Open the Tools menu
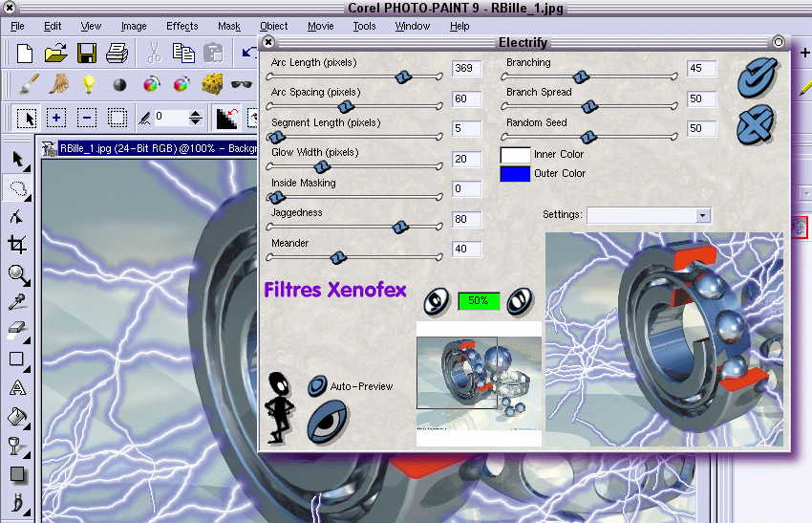The height and width of the screenshot is (523, 812). point(364,27)
